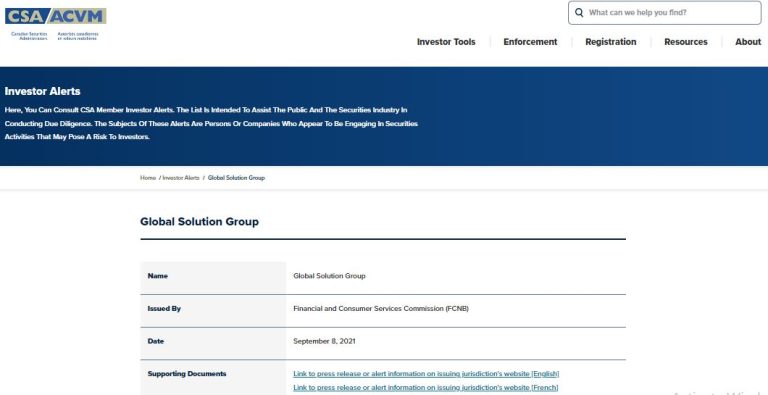Image resolution: width=768 pixels, height=395 pixels.
Task: Click the search magnifier icon
Action: (x=579, y=13)
